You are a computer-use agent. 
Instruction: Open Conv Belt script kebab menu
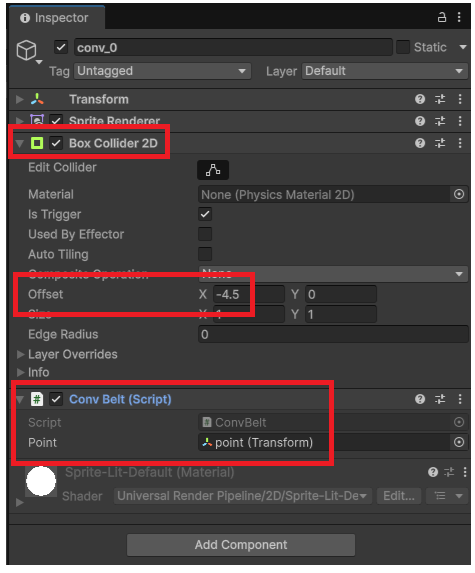coord(460,399)
